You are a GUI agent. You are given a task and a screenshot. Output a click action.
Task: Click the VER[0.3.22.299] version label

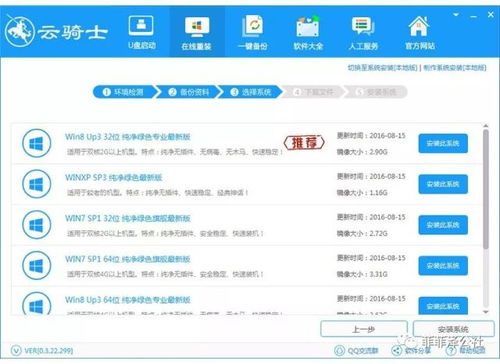coord(48,351)
